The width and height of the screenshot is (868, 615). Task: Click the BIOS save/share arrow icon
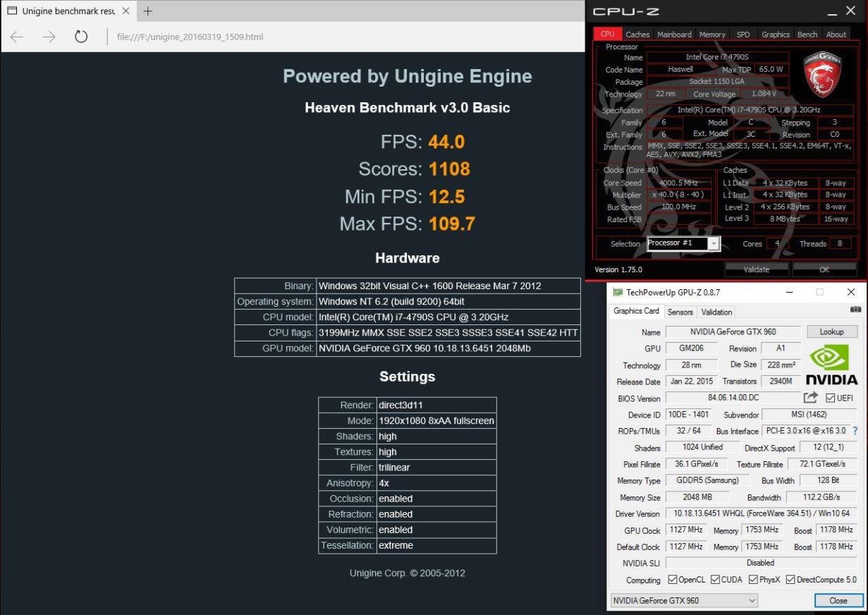point(810,398)
